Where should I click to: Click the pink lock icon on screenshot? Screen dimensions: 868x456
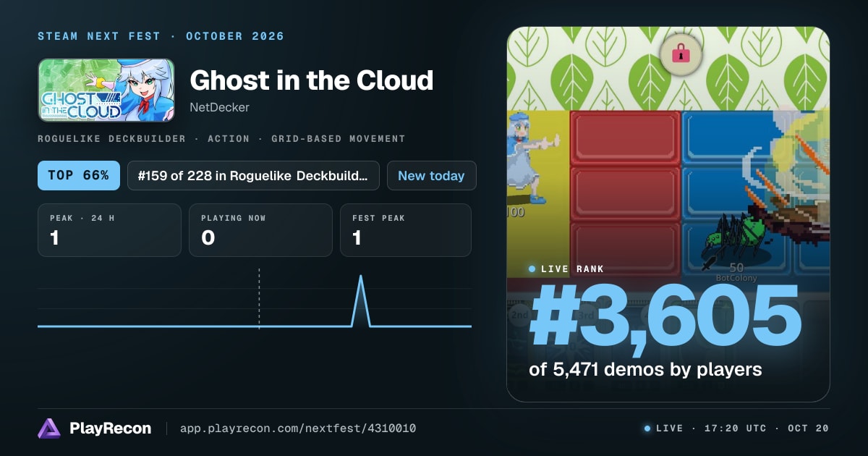(x=680, y=54)
